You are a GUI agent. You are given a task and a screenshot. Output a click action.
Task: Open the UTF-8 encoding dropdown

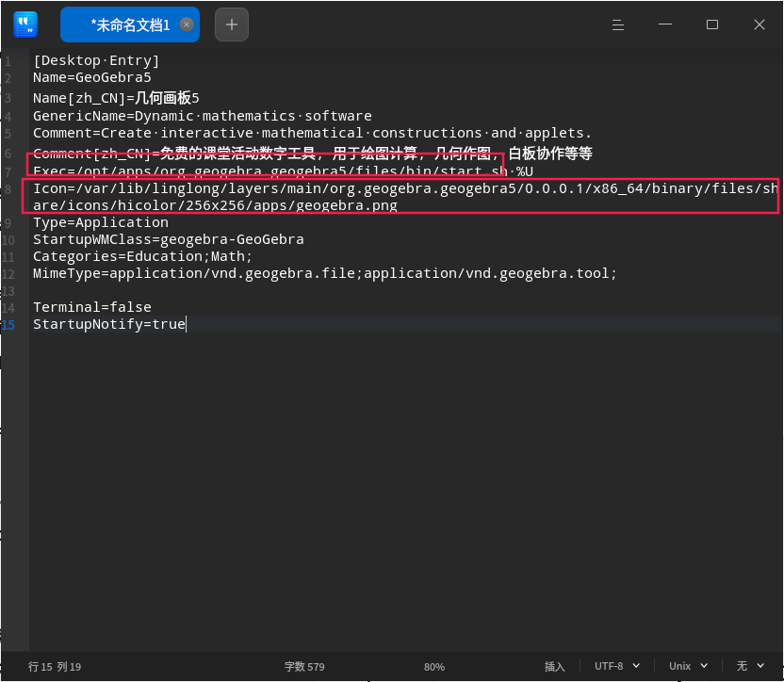617,666
